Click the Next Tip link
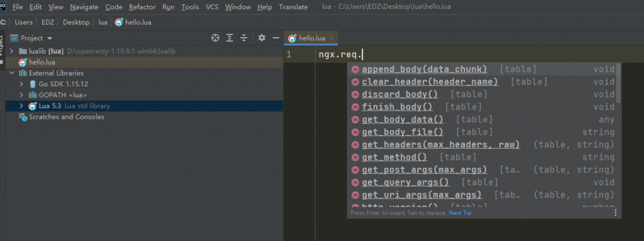Screen dimensions: 644x241 coord(460,213)
